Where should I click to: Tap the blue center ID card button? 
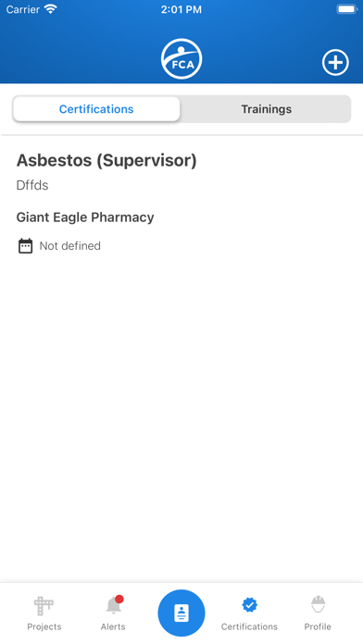[181, 613]
